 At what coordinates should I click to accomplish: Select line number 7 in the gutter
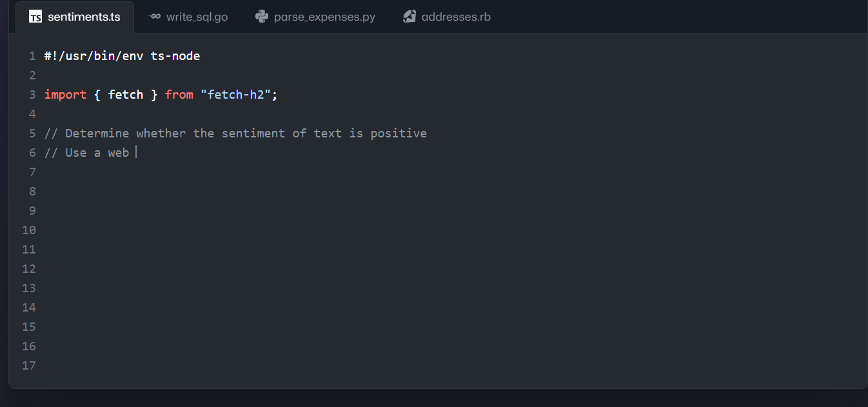[x=32, y=172]
